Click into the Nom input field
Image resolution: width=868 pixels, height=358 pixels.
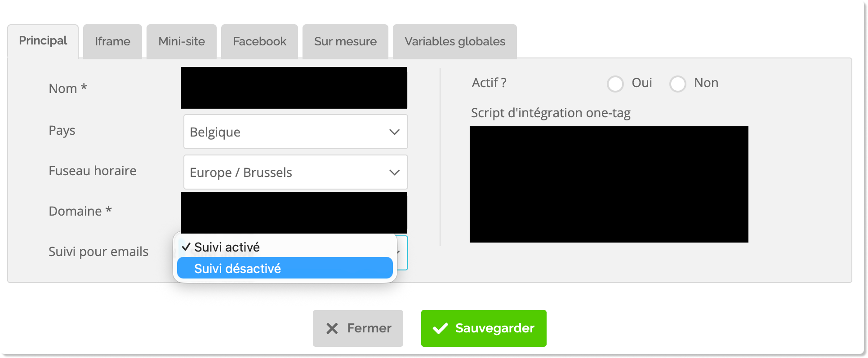coord(294,88)
